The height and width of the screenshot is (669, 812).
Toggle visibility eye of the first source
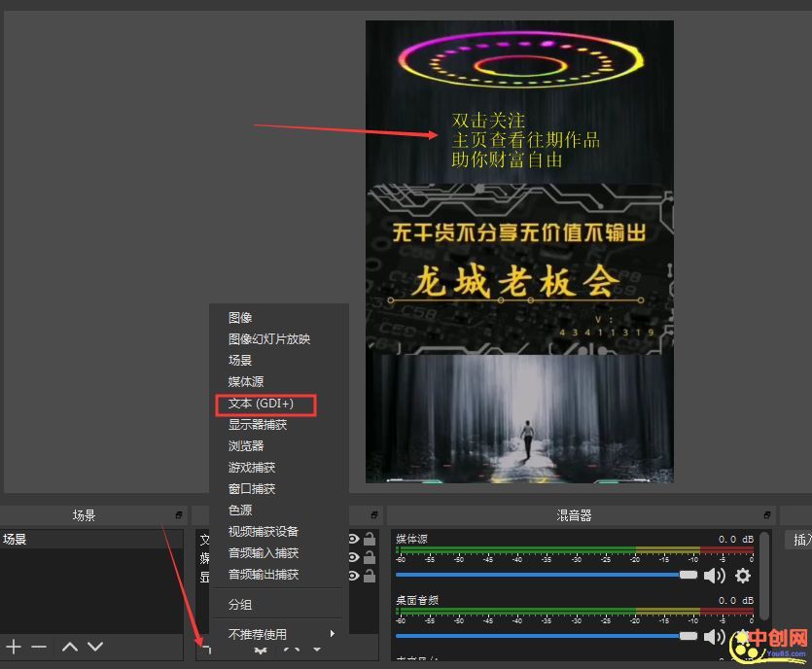[x=354, y=539]
